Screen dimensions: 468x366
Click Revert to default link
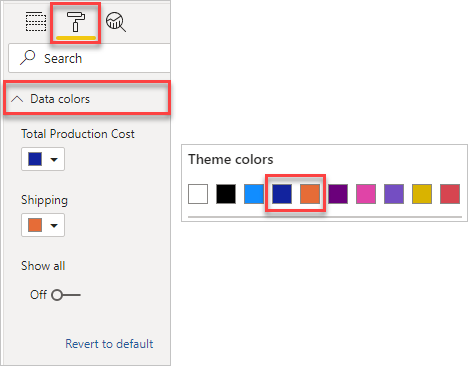coord(109,343)
